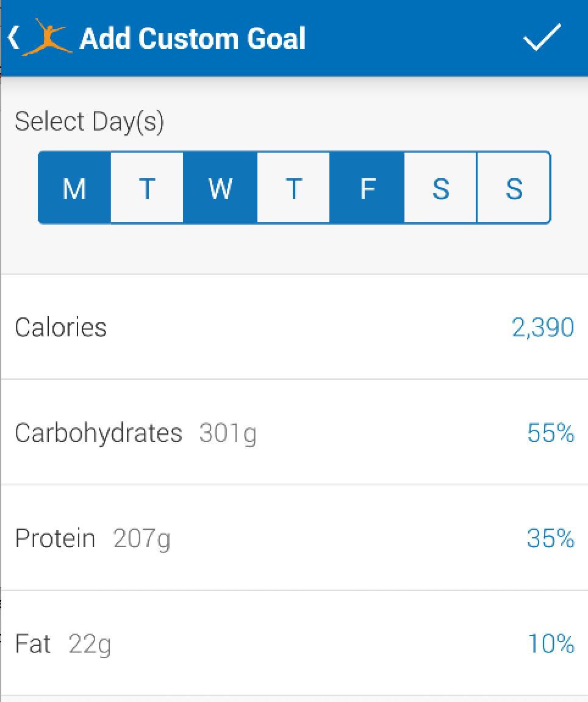This screenshot has height=702, width=588.
Task: Edit the 2,390 calories value
Action: [x=543, y=327]
